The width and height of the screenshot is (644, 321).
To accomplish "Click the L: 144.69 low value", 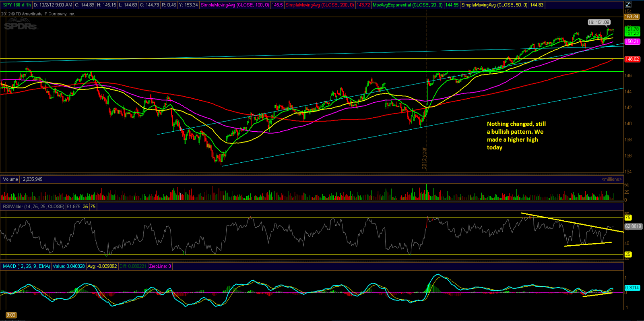I will point(128,5).
